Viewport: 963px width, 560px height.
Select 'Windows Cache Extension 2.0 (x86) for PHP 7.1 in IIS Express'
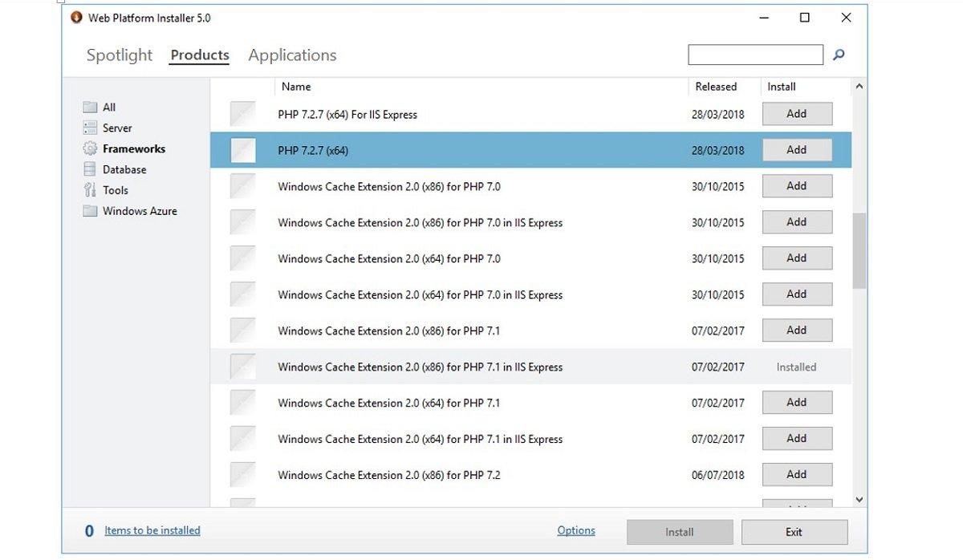tap(421, 367)
